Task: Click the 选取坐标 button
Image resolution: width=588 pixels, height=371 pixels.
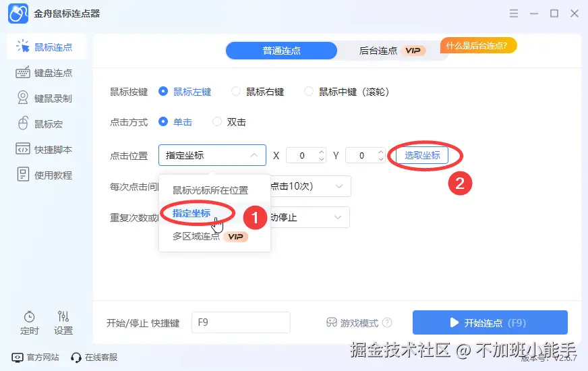Action: click(x=422, y=155)
